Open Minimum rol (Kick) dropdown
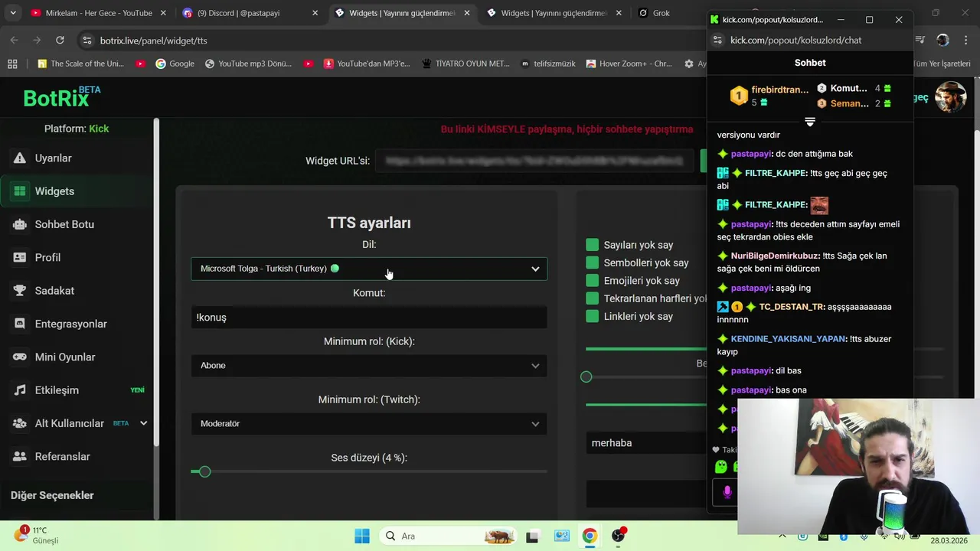The width and height of the screenshot is (980, 551). [369, 366]
